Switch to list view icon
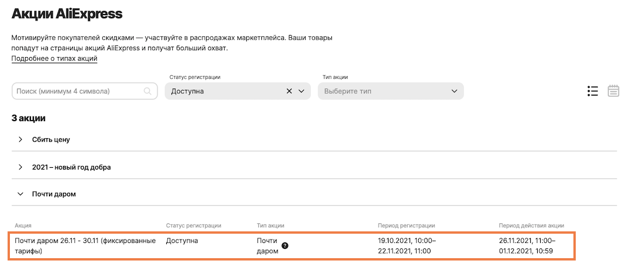Viewport: 644px width, 264px height. pyautogui.click(x=593, y=91)
